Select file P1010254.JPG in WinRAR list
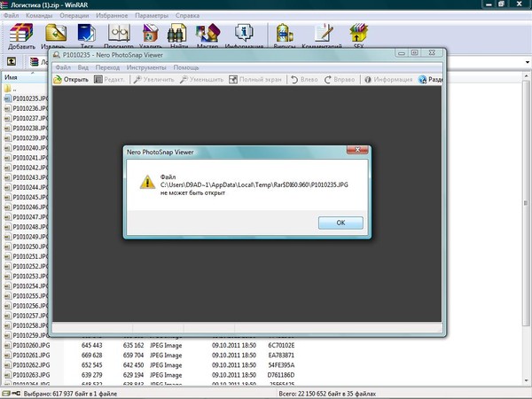 coord(26,286)
